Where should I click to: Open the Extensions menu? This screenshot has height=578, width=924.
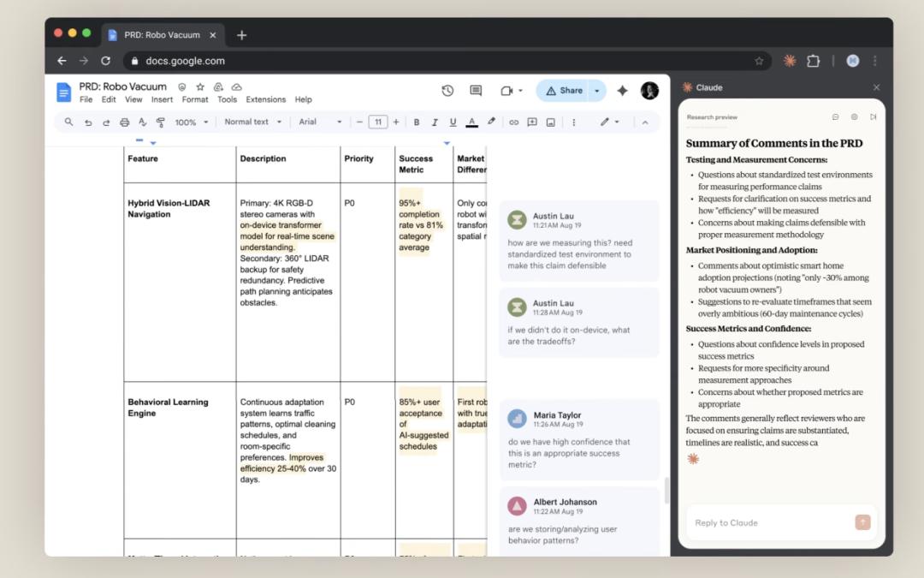click(265, 99)
